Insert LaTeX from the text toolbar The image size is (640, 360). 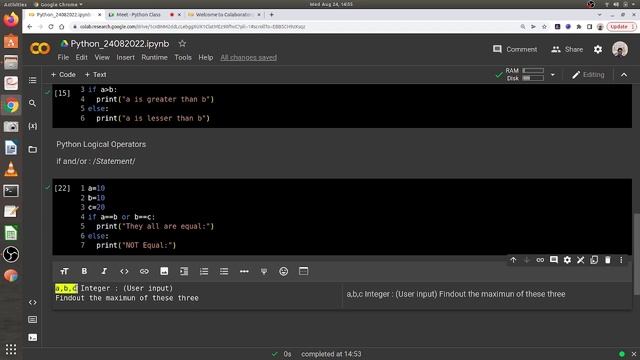(x=264, y=271)
